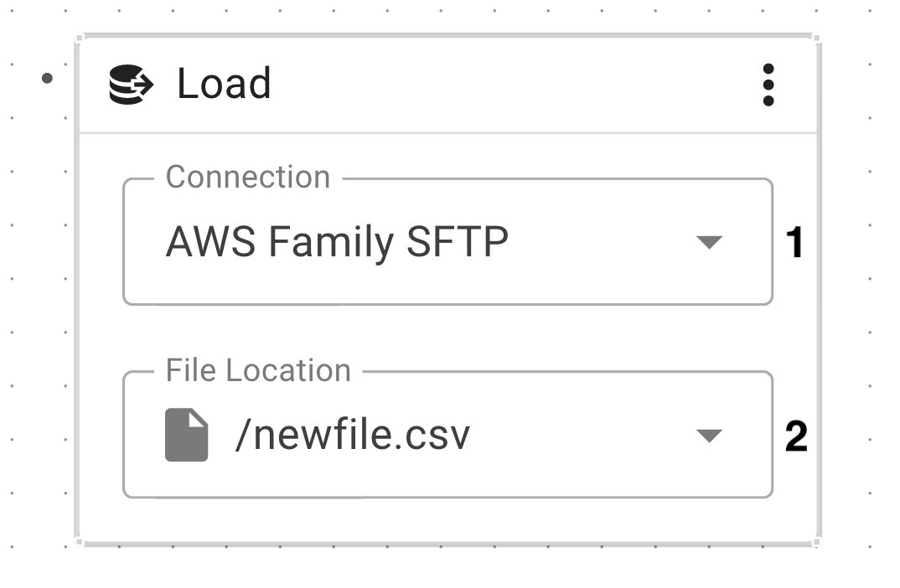Click the Load database icon in header
Viewport: 900px width, 588px height.
click(x=132, y=85)
